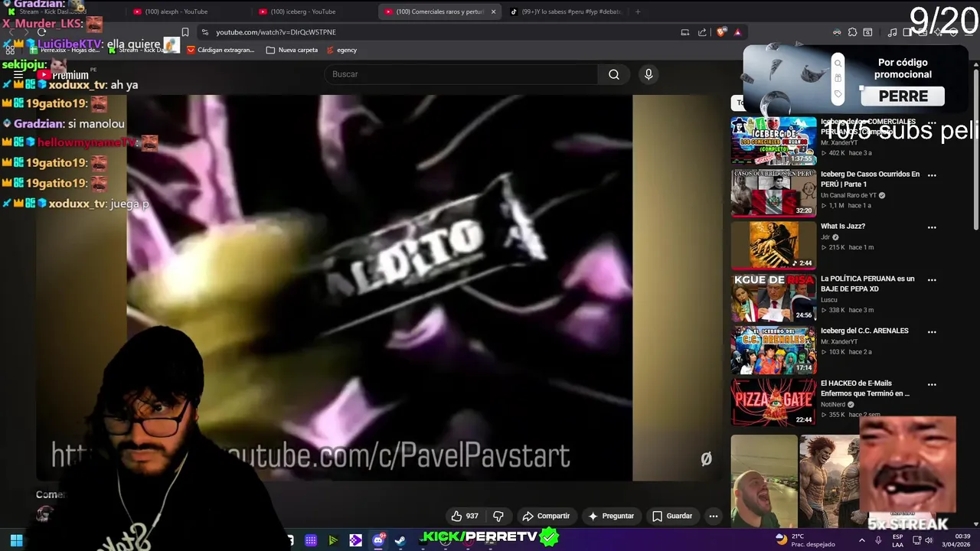The height and width of the screenshot is (551, 980).
Task: Open the PIZZA GATE video thumbnail
Action: pos(773,402)
